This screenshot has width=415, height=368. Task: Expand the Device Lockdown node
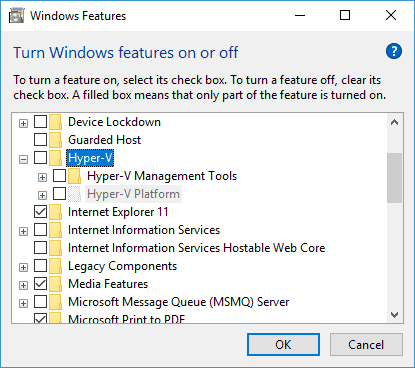point(23,124)
